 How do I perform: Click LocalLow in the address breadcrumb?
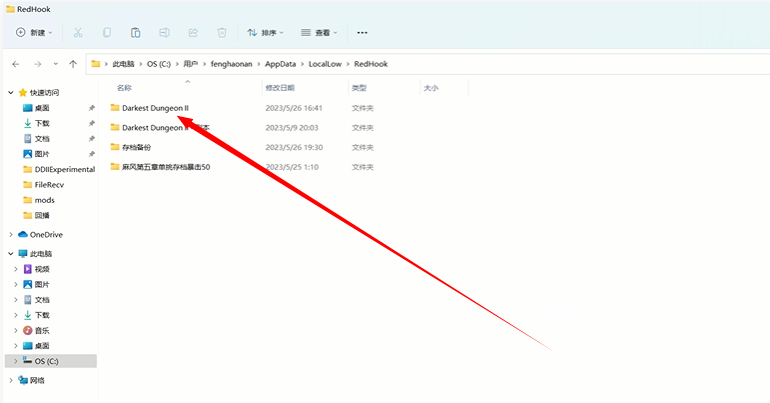coord(325,64)
